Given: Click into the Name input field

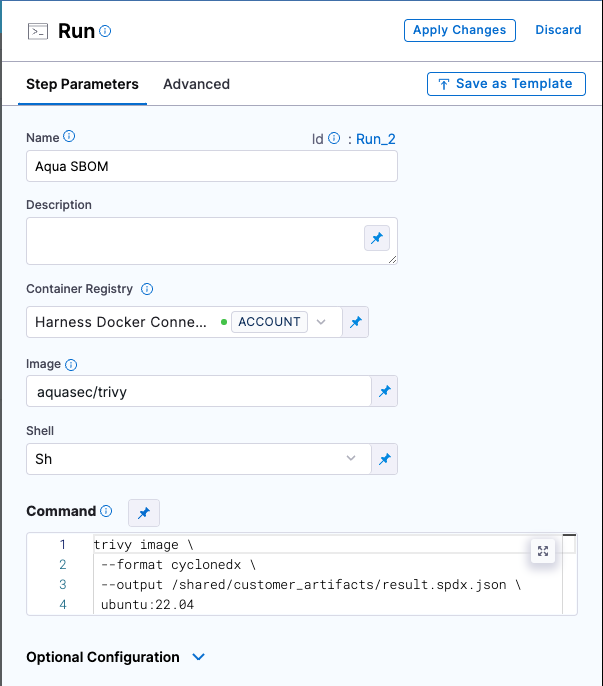Looking at the screenshot, I should pos(212,167).
